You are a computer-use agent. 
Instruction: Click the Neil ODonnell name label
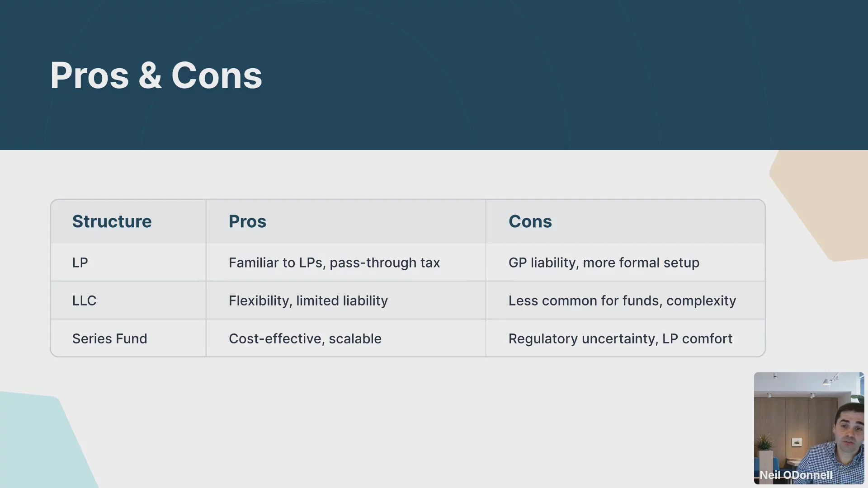pos(796,475)
